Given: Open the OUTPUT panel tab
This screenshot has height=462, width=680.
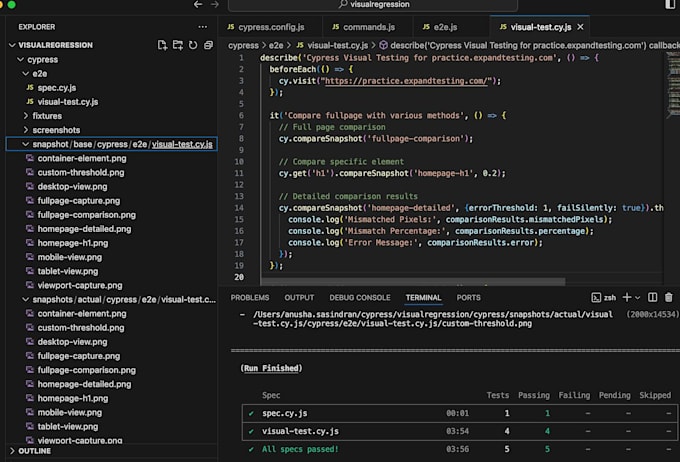Looking at the screenshot, I should pos(299,298).
